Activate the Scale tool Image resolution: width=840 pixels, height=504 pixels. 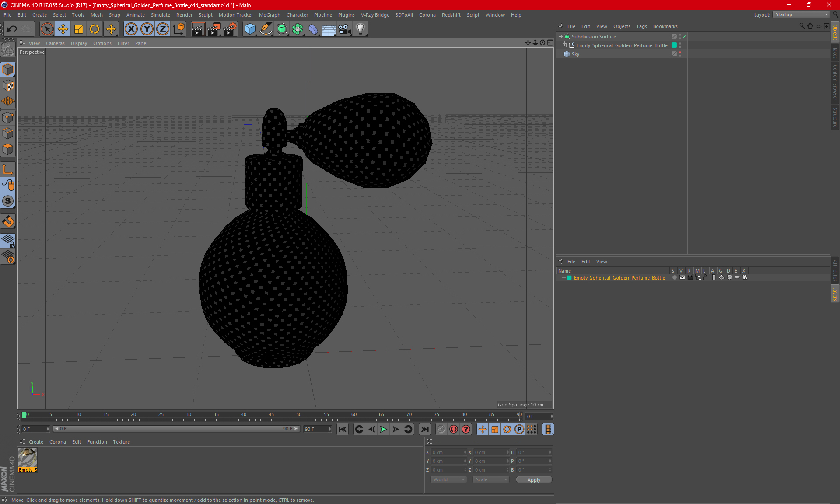[79, 29]
